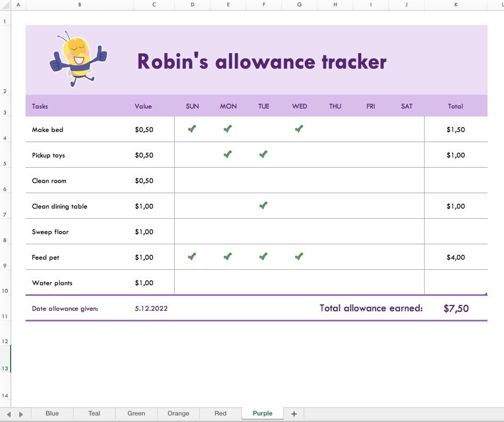Switch to the Blue sheet tab
504x422 pixels.
pos(52,413)
